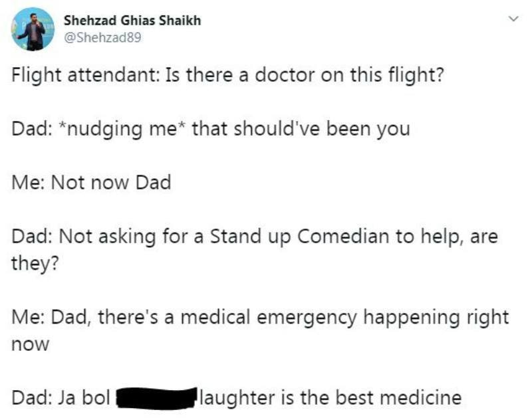Expand the tweet options chevron
The image size is (532, 418).
pyautogui.click(x=514, y=19)
